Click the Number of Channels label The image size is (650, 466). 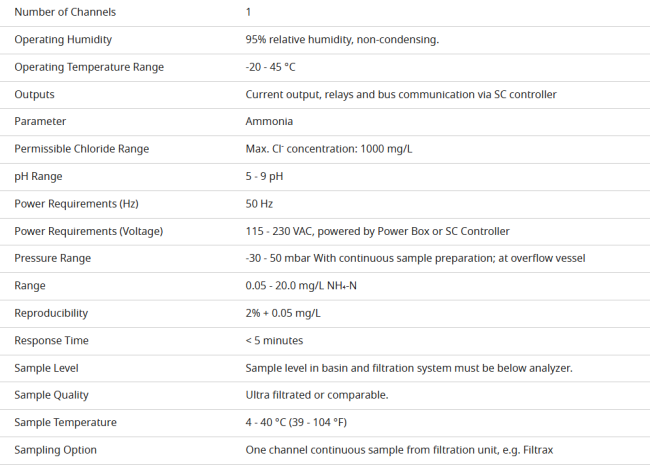click(65, 12)
